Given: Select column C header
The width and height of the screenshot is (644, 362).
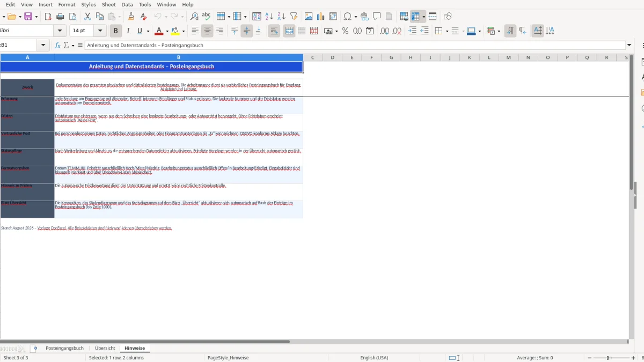Looking at the screenshot, I should 313,57.
